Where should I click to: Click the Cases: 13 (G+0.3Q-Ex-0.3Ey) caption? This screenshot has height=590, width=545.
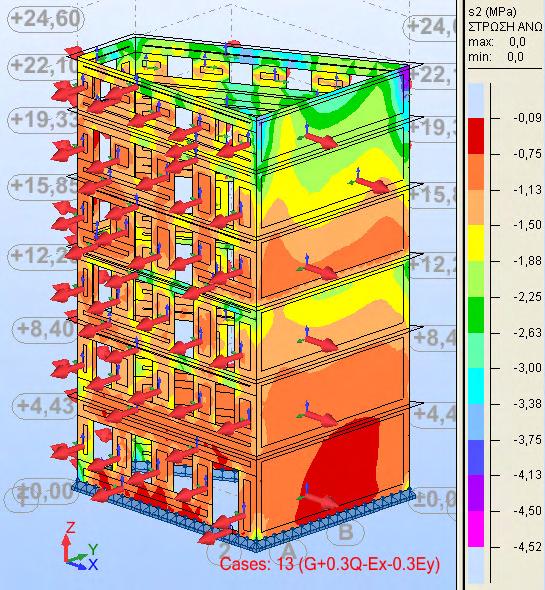(x=330, y=564)
